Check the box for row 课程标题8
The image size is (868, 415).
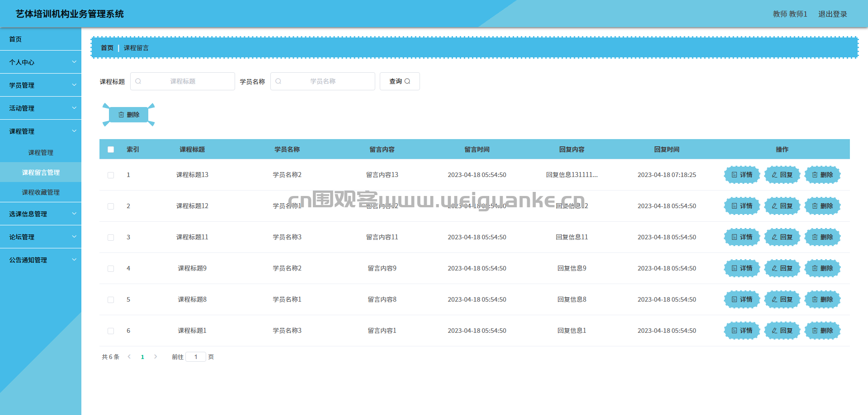[x=111, y=300]
